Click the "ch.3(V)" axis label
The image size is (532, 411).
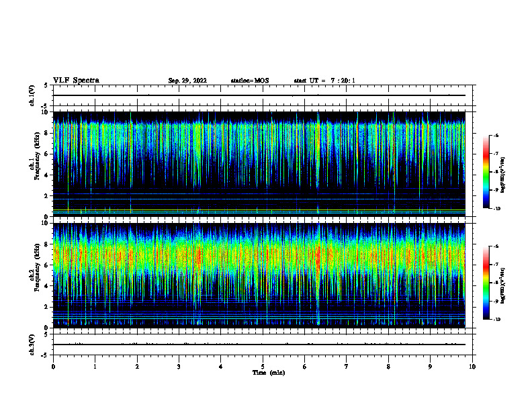(x=32, y=345)
